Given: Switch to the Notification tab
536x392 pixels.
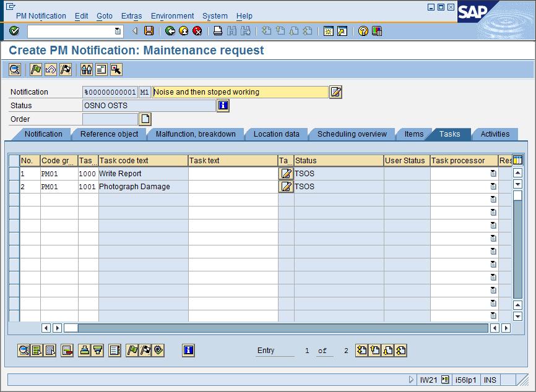Looking at the screenshot, I should point(43,134).
